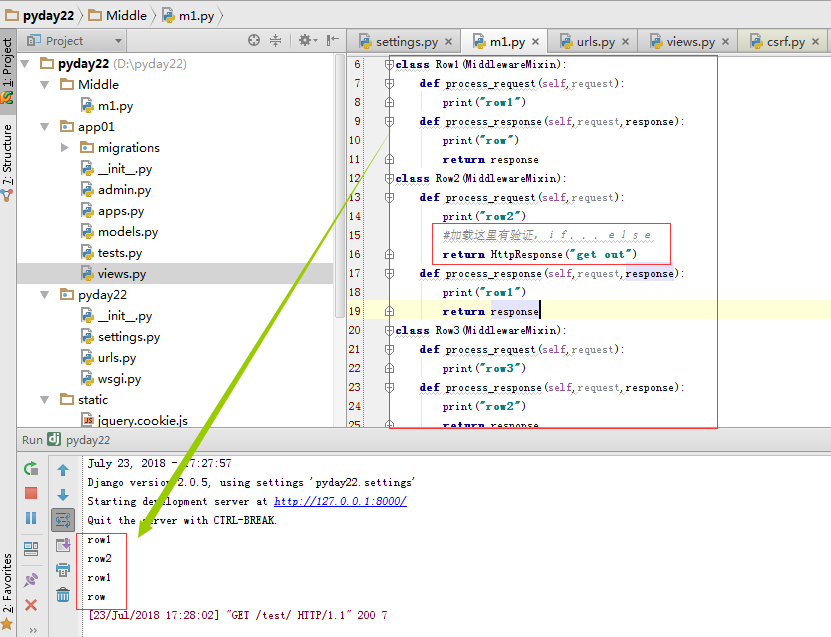
Task: Expand the migrations folder
Action: [65, 148]
